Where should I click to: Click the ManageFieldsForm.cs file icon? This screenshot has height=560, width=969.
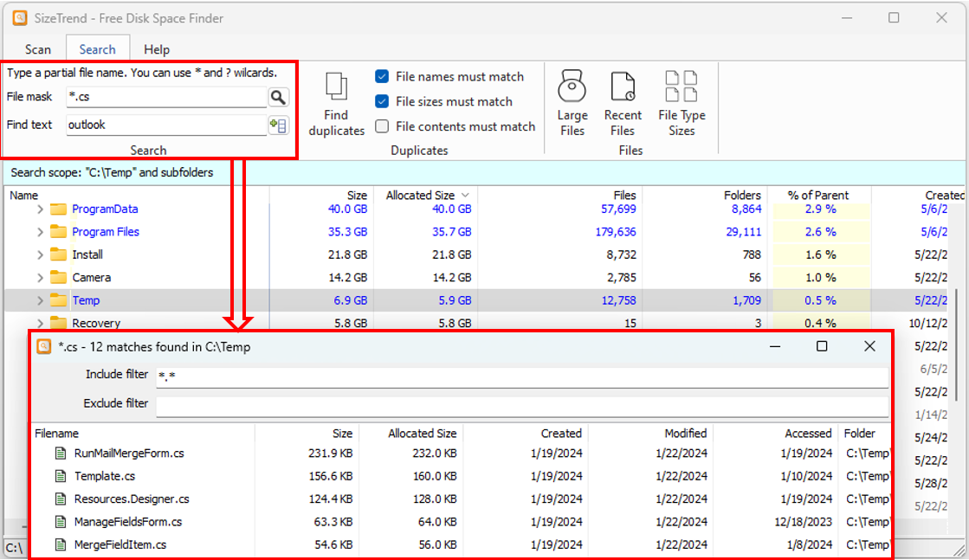tap(61, 522)
